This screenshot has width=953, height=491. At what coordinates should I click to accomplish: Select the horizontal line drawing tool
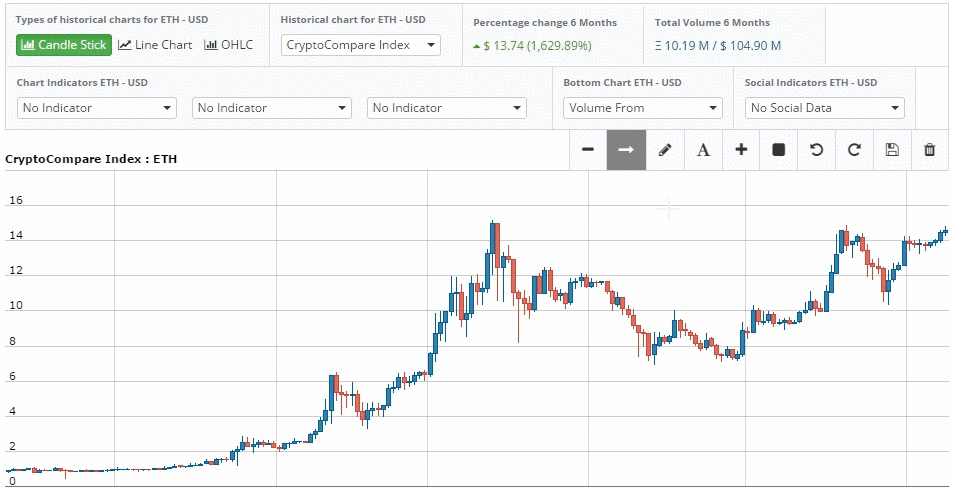pos(588,150)
